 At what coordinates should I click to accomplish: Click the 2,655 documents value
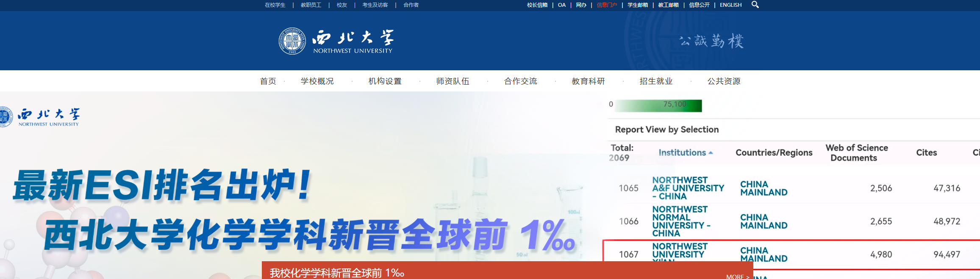click(x=881, y=221)
